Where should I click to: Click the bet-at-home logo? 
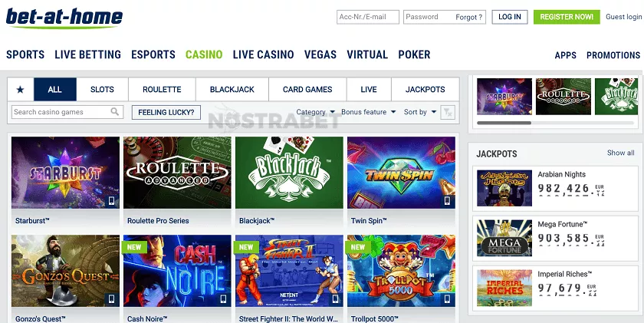pyautogui.click(x=64, y=18)
